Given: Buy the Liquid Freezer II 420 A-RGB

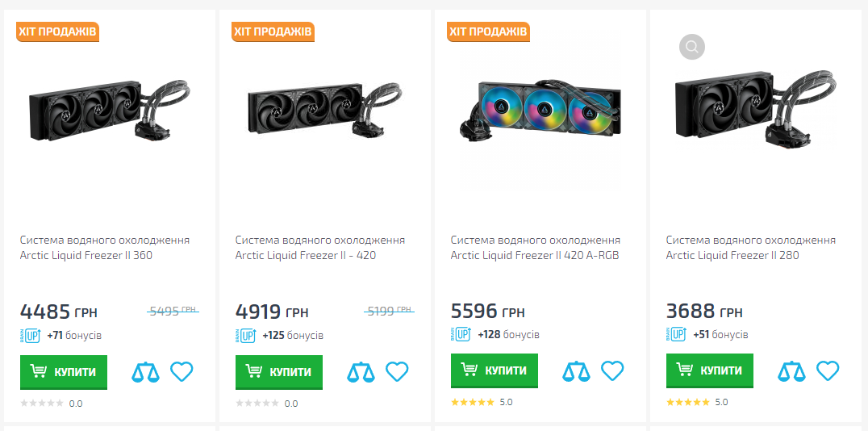Looking at the screenshot, I should pyautogui.click(x=495, y=370).
